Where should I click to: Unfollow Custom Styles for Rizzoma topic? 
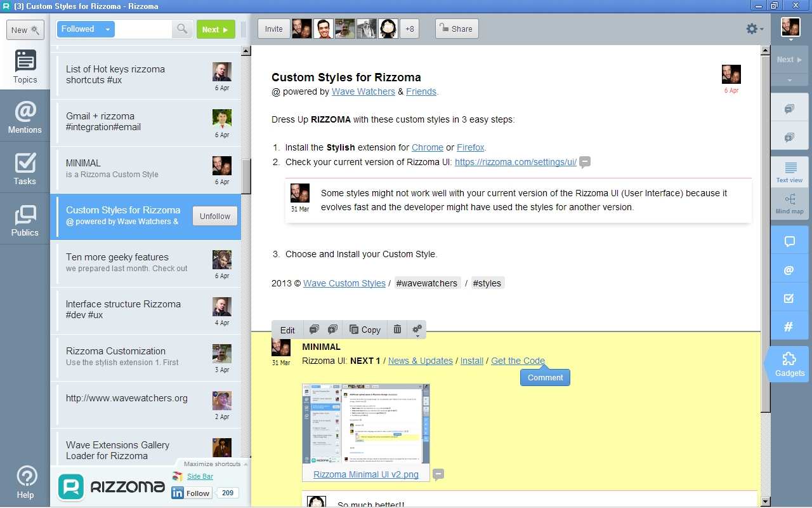coord(215,216)
